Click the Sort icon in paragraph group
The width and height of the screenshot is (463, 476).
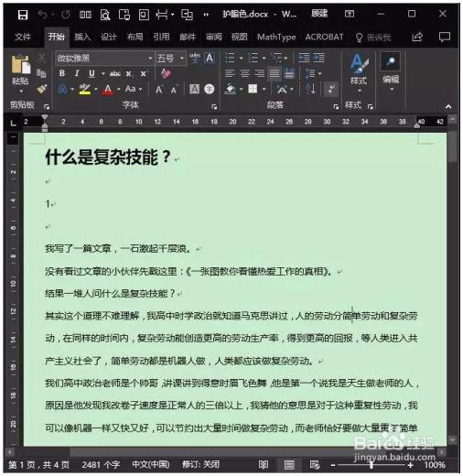(310, 89)
